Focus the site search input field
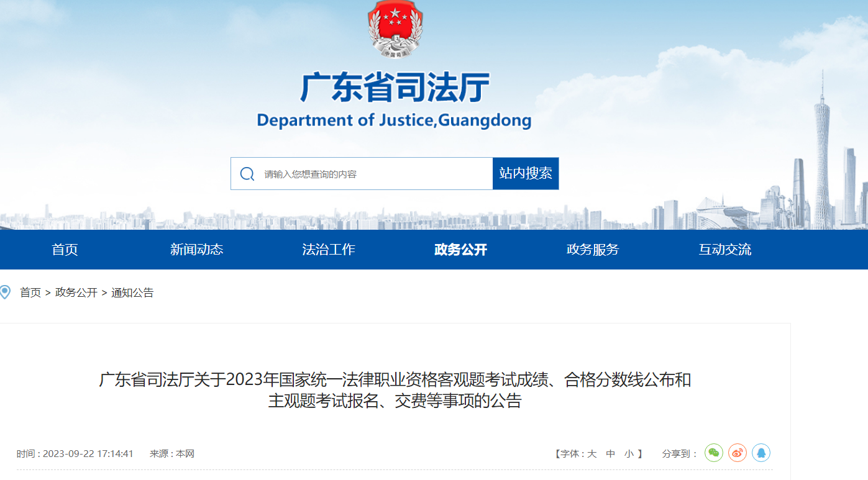This screenshot has height=480, width=868. 362,173
